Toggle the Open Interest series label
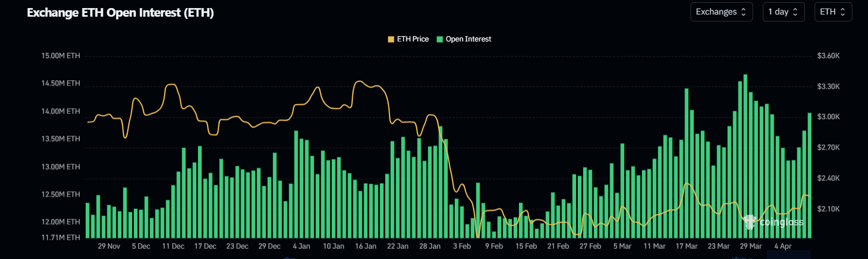The image size is (868, 259). [x=468, y=39]
